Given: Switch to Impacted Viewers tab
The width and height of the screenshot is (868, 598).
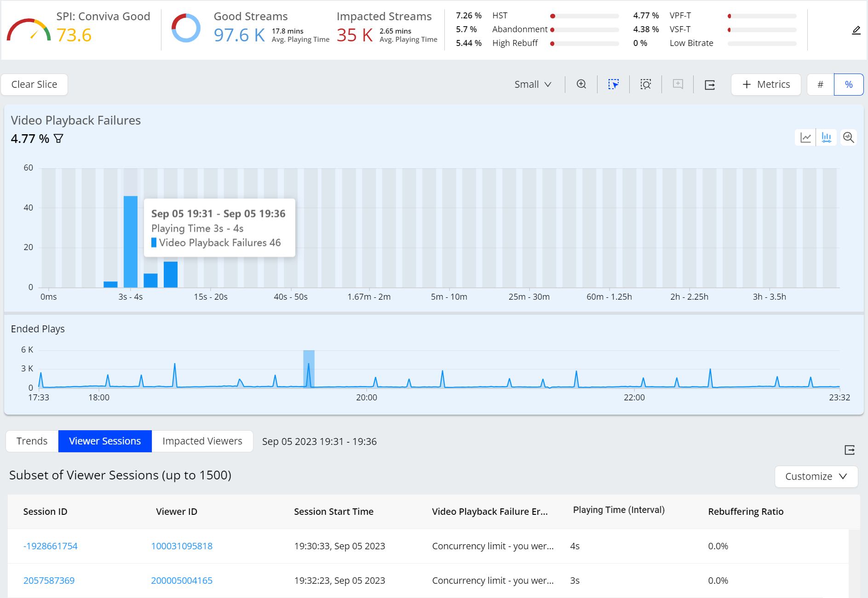Looking at the screenshot, I should (x=202, y=441).
